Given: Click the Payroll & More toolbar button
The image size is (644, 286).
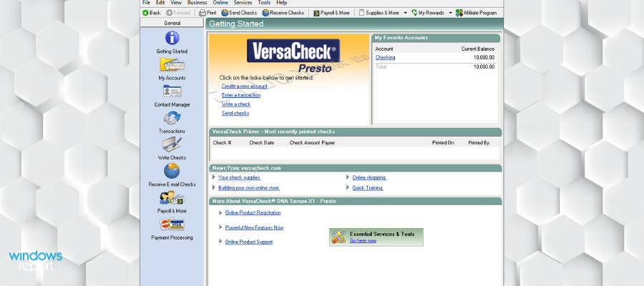Looking at the screenshot, I should 331,13.
